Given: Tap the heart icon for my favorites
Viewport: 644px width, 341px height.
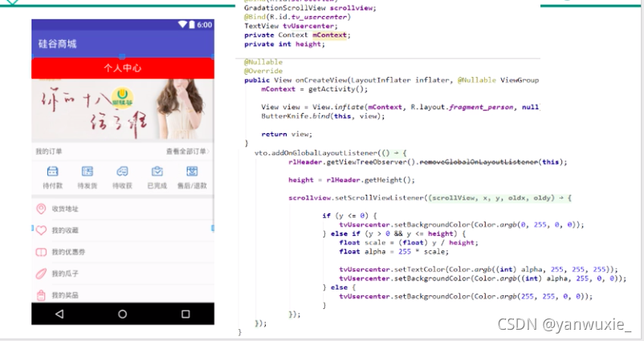Looking at the screenshot, I should point(41,230).
